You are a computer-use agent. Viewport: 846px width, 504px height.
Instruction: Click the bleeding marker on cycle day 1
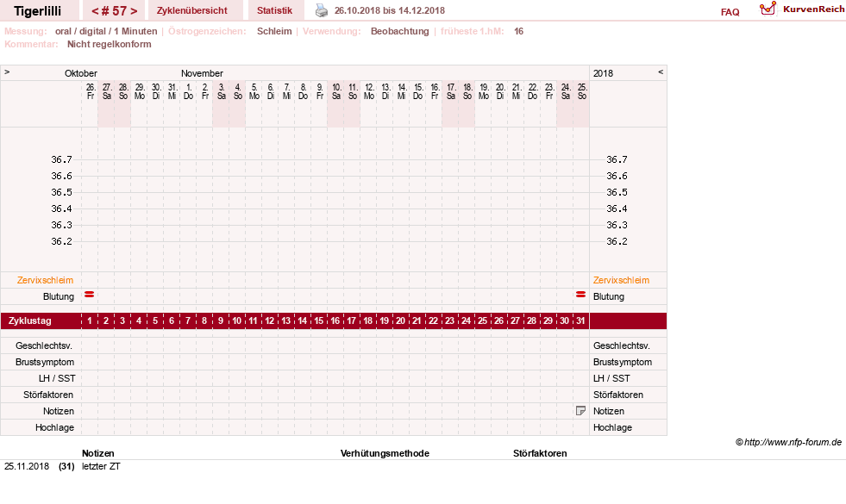click(90, 295)
